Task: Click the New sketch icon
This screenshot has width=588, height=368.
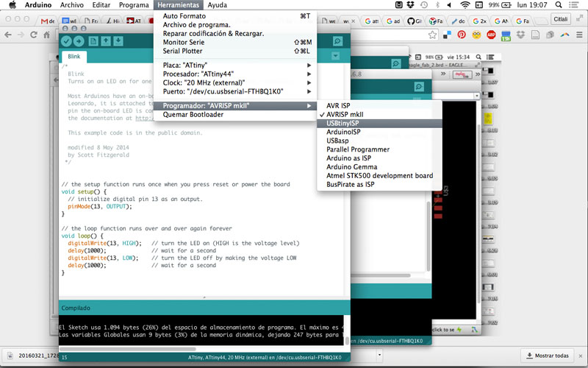Action: [x=93, y=41]
